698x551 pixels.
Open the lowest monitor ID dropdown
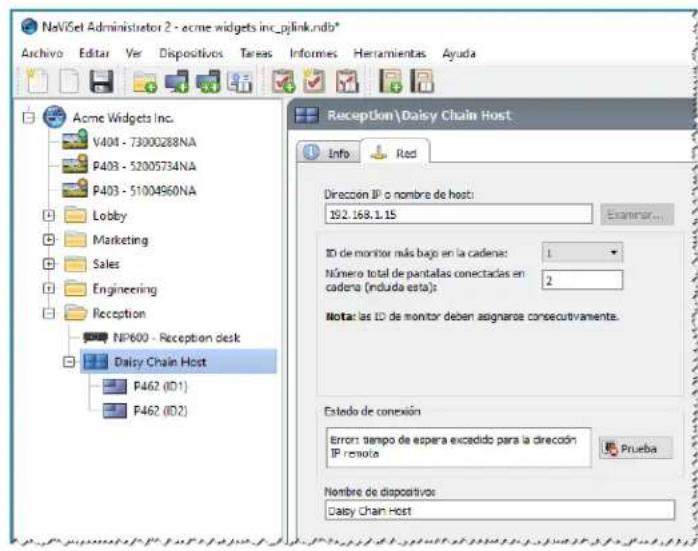pos(582,253)
